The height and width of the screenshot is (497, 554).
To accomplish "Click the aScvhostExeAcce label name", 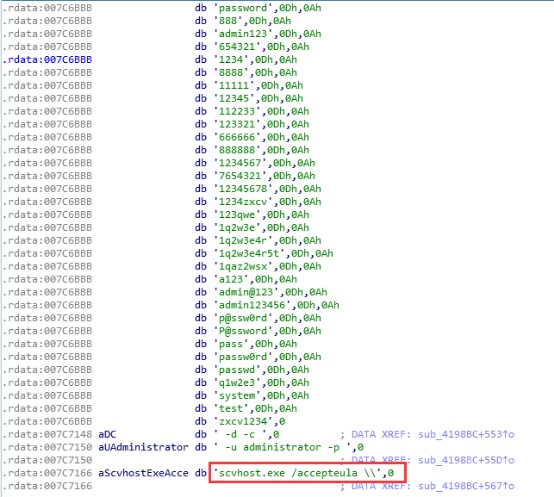I will tap(143, 473).
